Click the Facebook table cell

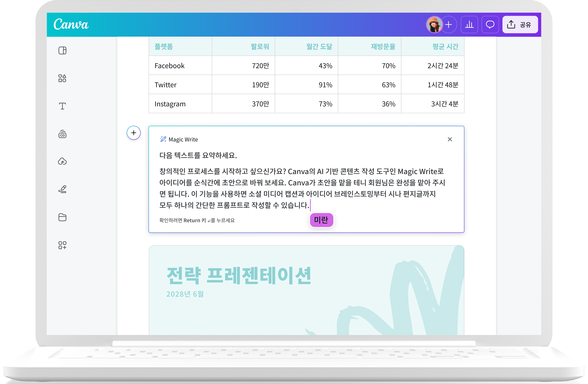pos(180,66)
